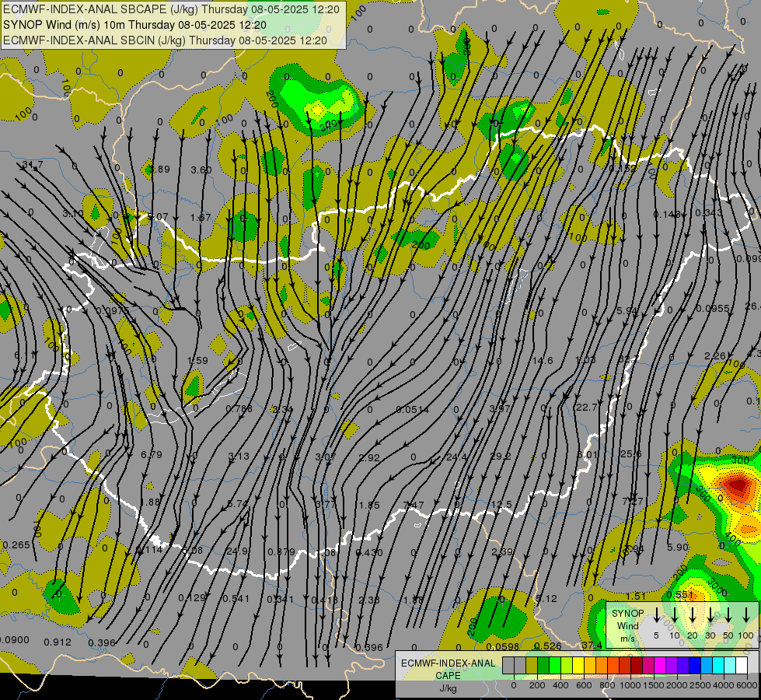
Task: Click the 1000 tick label on CAPE legend
Action: tap(630, 685)
